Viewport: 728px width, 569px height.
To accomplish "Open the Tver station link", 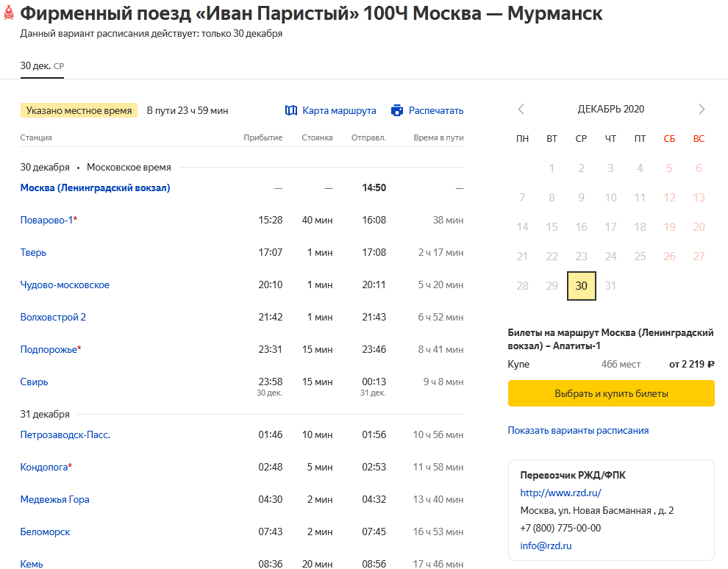I will coord(33,252).
